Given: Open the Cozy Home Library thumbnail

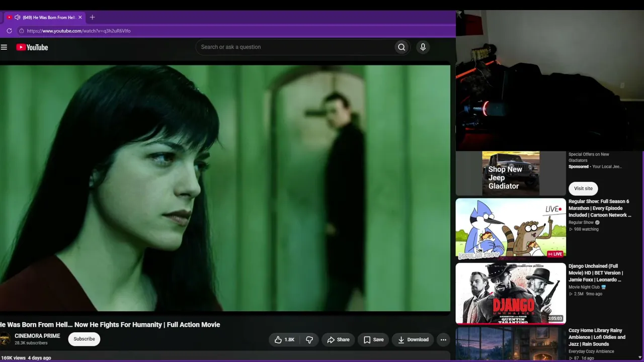Looking at the screenshot, I should (511, 344).
